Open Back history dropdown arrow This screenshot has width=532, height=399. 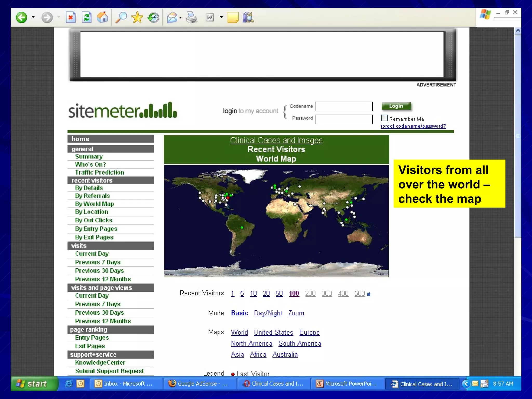(33, 17)
